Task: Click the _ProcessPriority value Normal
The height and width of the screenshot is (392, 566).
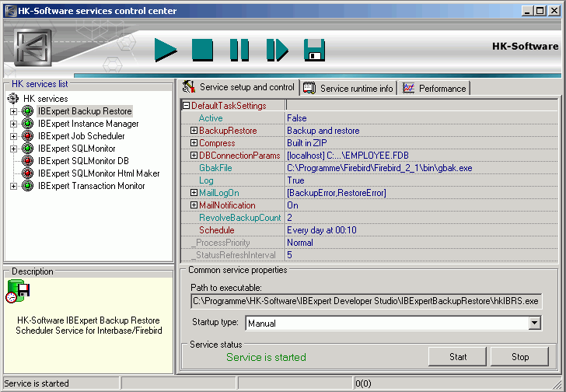Action: click(x=300, y=243)
